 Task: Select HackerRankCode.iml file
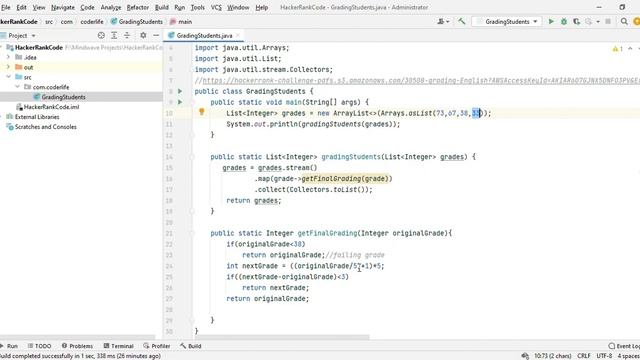(51, 107)
